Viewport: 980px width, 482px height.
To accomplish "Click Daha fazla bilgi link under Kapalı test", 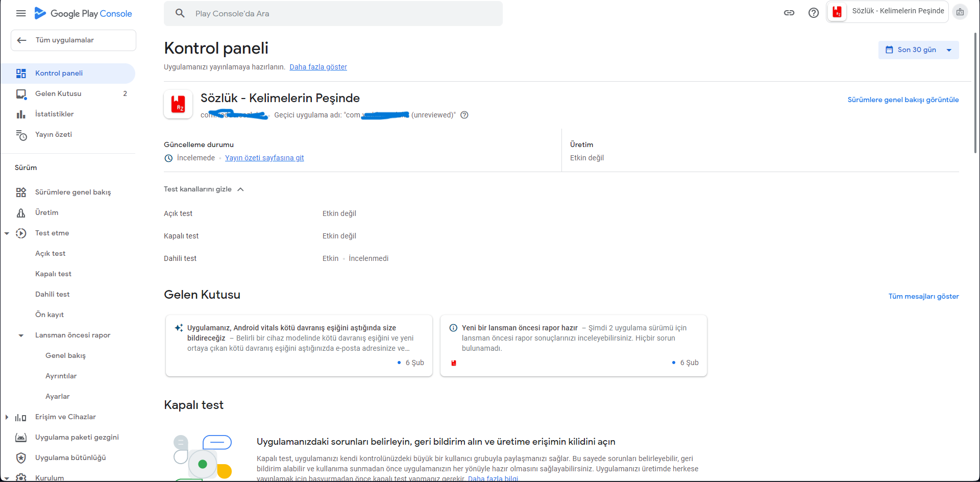I will (493, 478).
